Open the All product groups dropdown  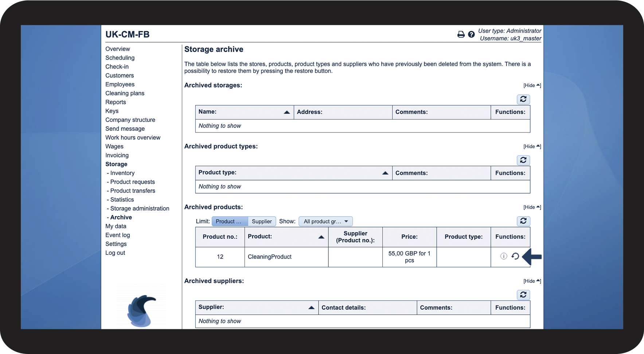pyautogui.click(x=325, y=221)
